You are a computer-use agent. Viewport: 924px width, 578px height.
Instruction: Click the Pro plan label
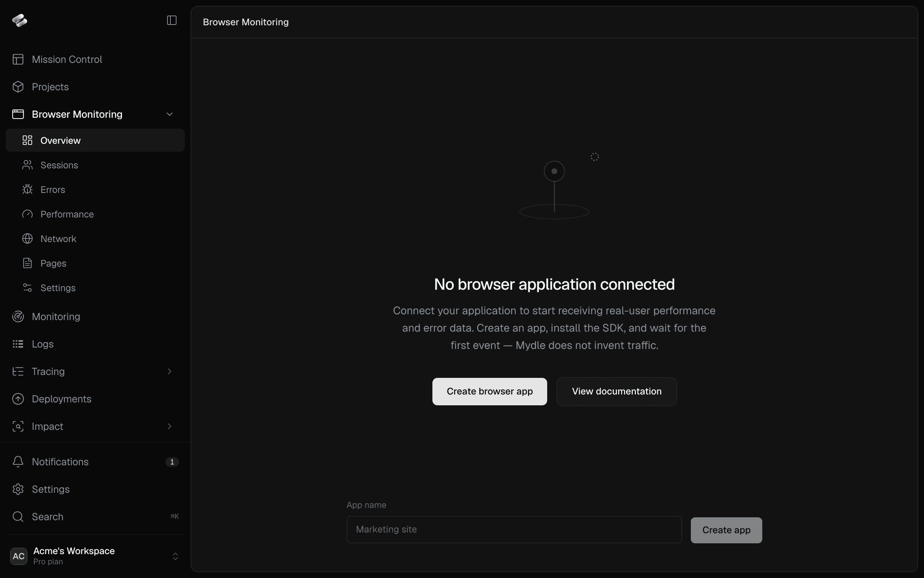point(48,561)
